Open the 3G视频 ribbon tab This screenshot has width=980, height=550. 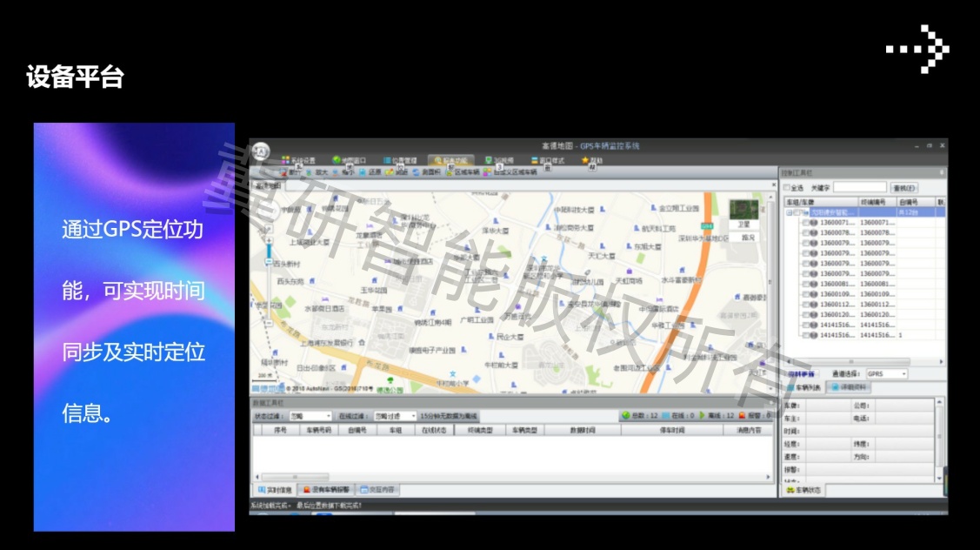coord(499,160)
